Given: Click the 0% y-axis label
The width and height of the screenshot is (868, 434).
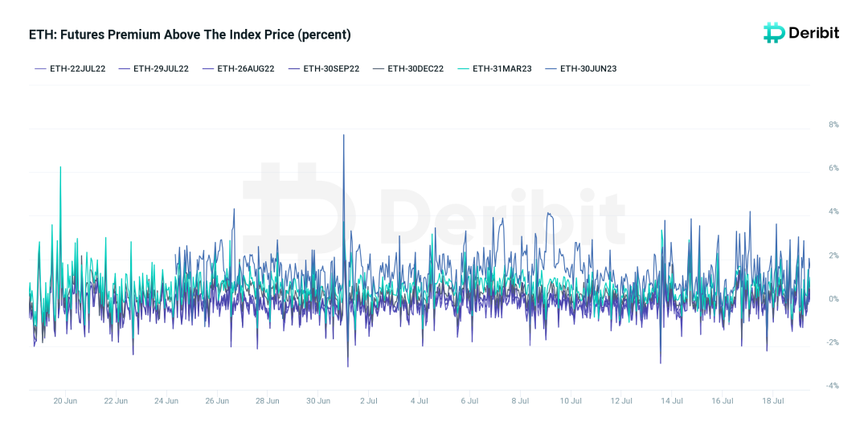Looking at the screenshot, I should point(818,299).
